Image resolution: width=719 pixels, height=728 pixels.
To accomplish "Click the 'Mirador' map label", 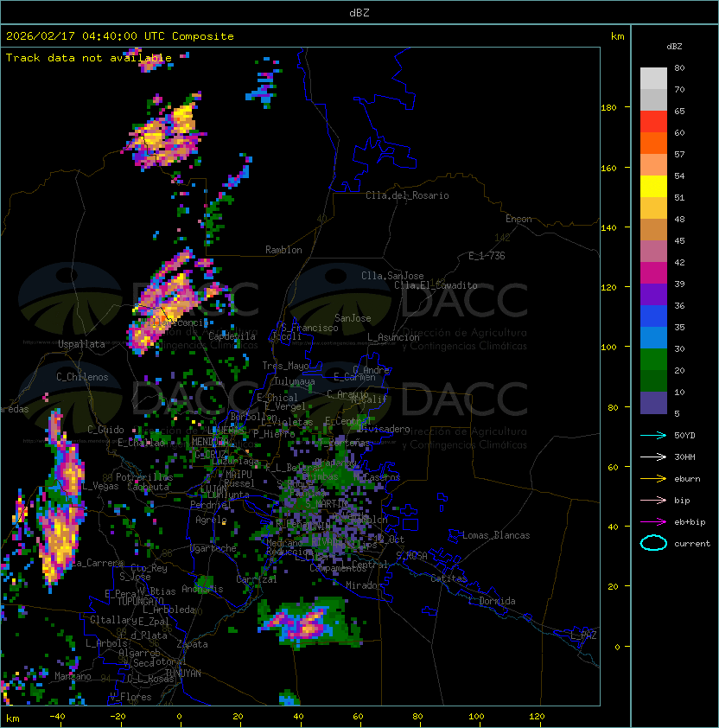I will pyautogui.click(x=364, y=585).
